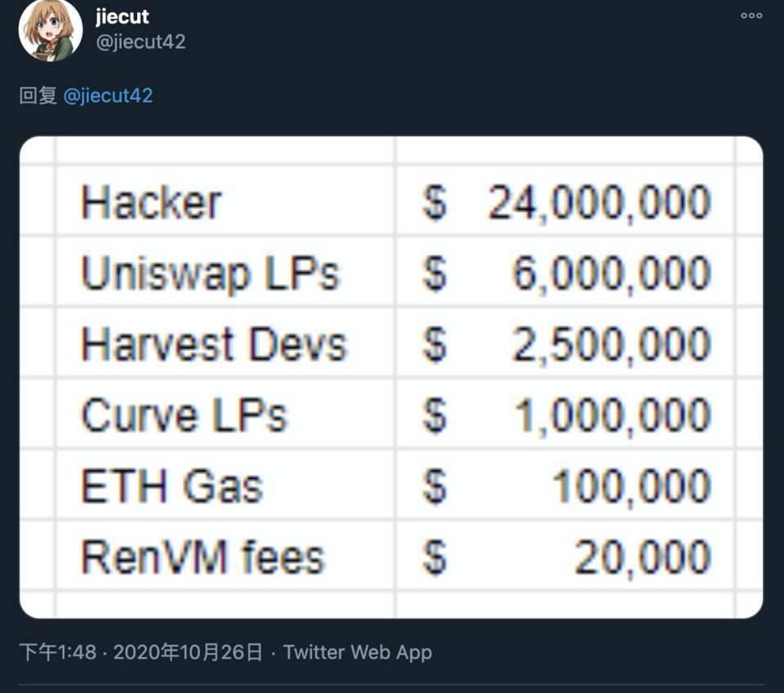Open the Twitter Web App source link

pyautogui.click(x=358, y=652)
